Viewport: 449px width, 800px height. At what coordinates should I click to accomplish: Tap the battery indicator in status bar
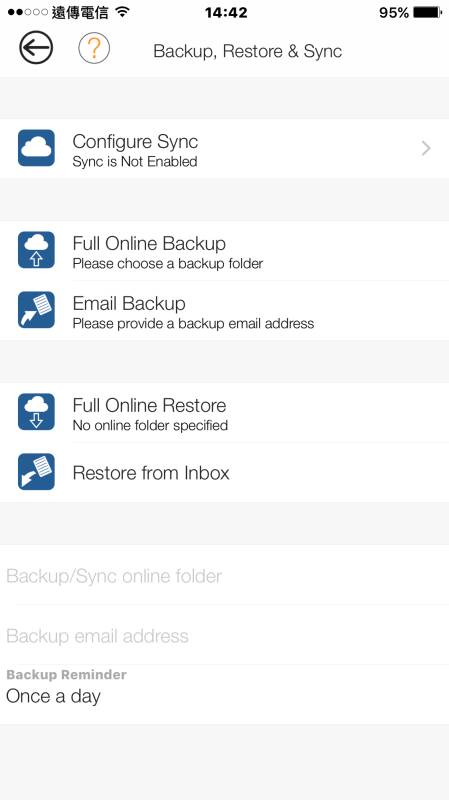pos(427,12)
